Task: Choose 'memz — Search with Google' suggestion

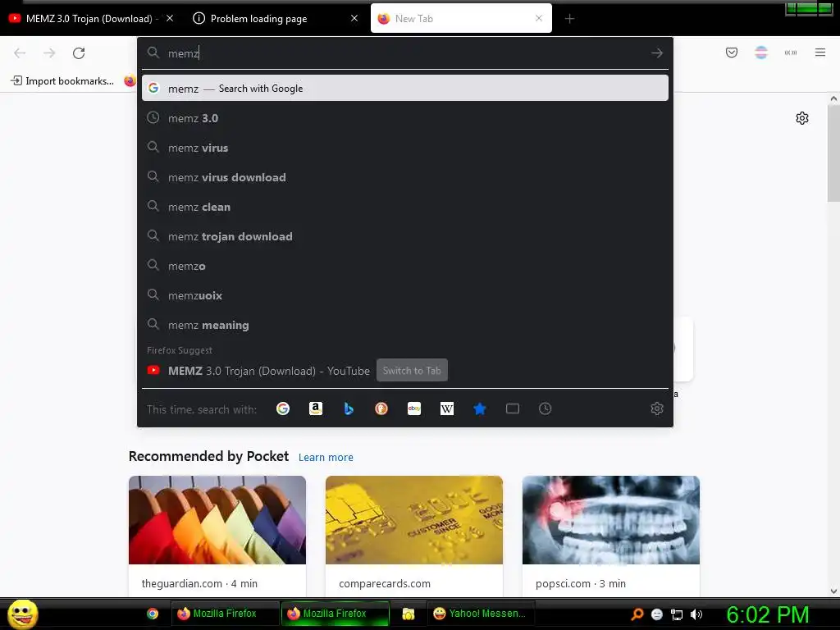Action: tap(405, 89)
